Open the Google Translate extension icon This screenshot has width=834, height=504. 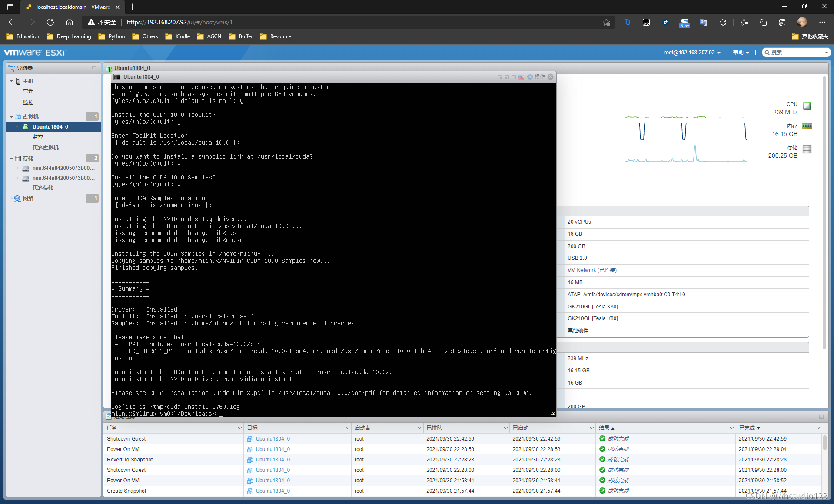tap(703, 22)
